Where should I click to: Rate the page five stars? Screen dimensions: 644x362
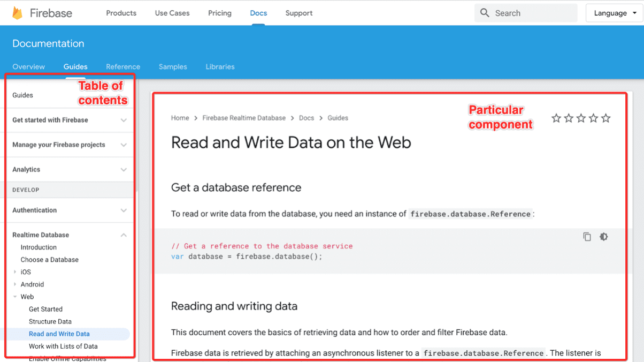pyautogui.click(x=605, y=118)
